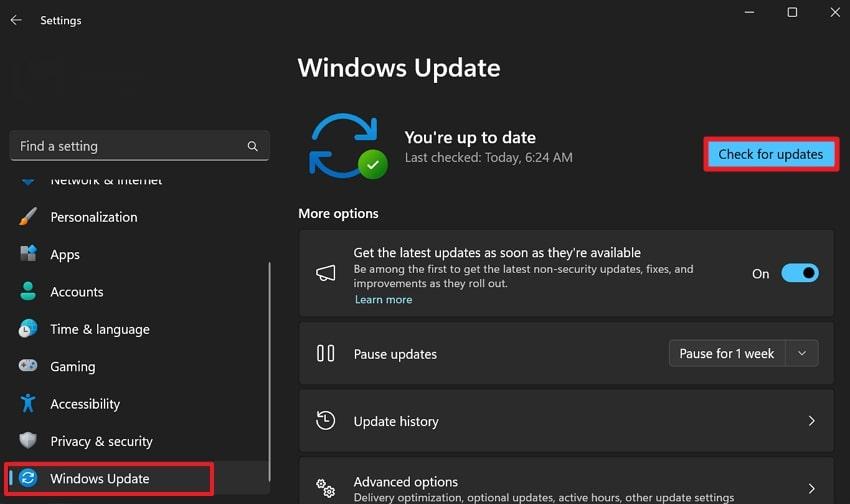850x504 pixels.
Task: Click the Gaming controller icon
Action: click(28, 367)
